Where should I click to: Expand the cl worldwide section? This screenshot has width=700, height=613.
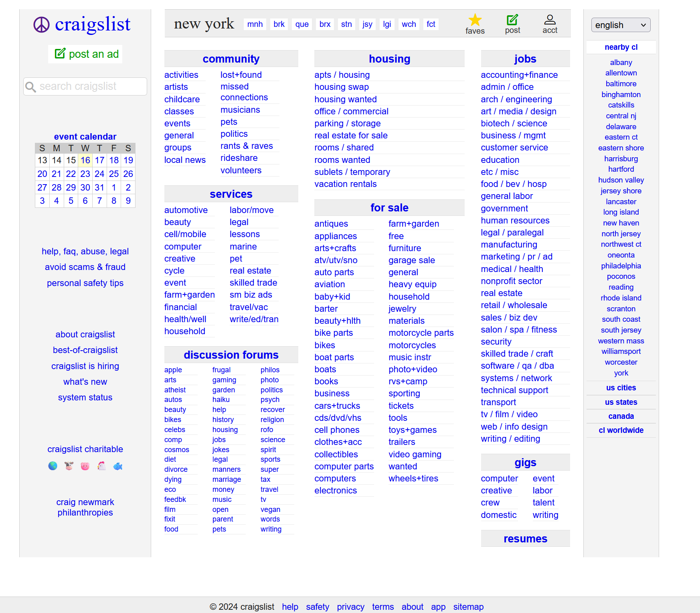click(x=621, y=430)
